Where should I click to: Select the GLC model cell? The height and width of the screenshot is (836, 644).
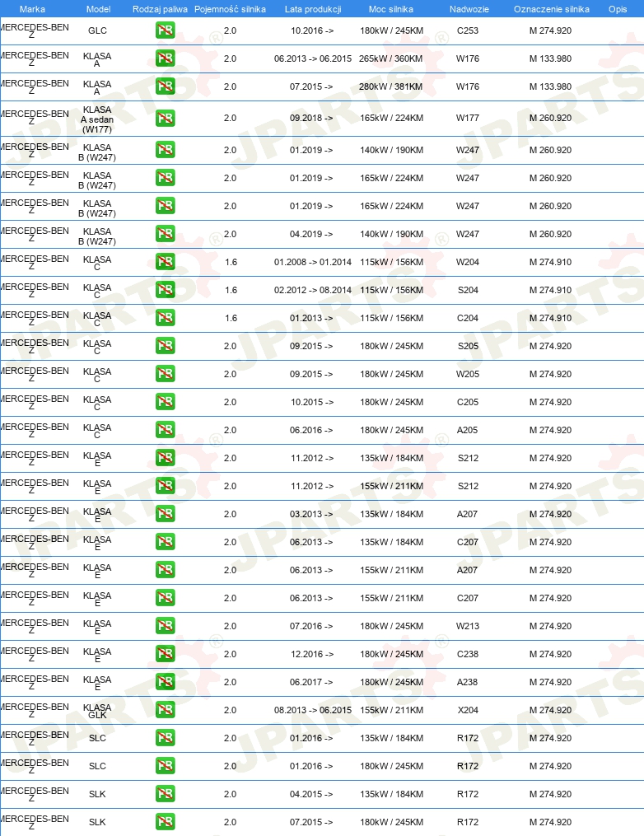[x=97, y=30]
